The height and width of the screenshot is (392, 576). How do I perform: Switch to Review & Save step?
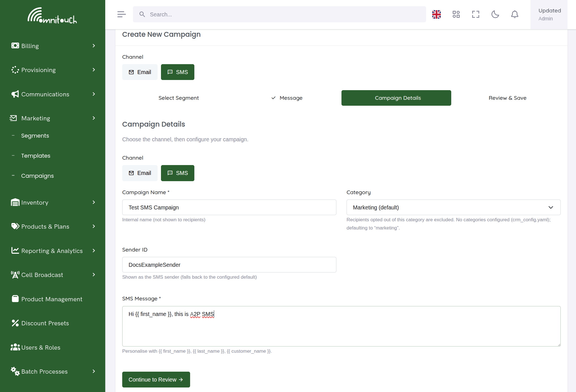(x=507, y=98)
